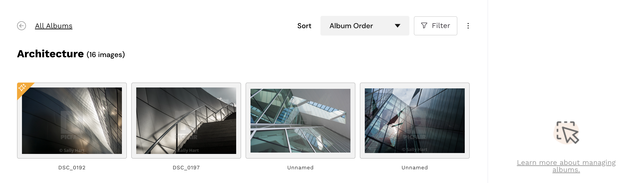Click the sort dropdown's caret arrow
This screenshot has width=644, height=183.
coord(398,26)
